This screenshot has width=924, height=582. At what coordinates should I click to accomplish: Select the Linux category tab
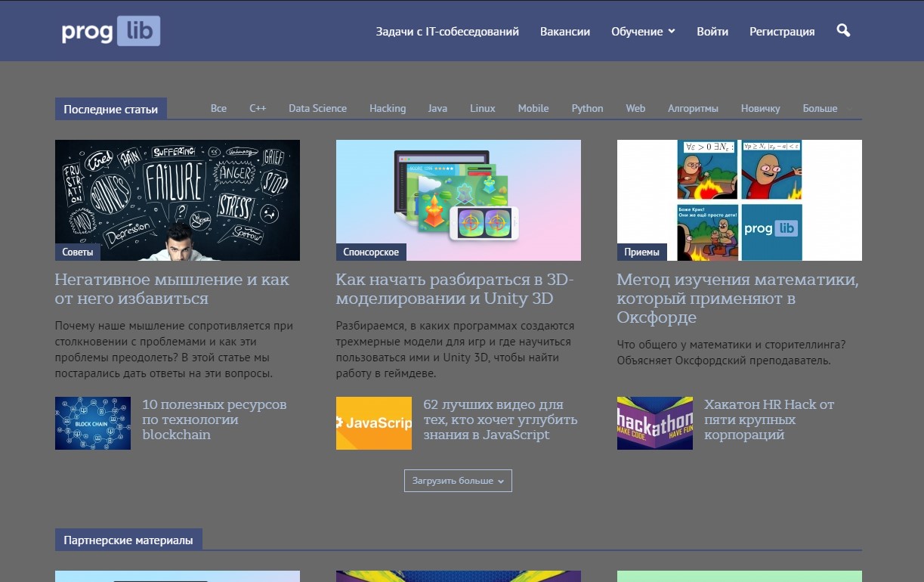[x=483, y=108]
